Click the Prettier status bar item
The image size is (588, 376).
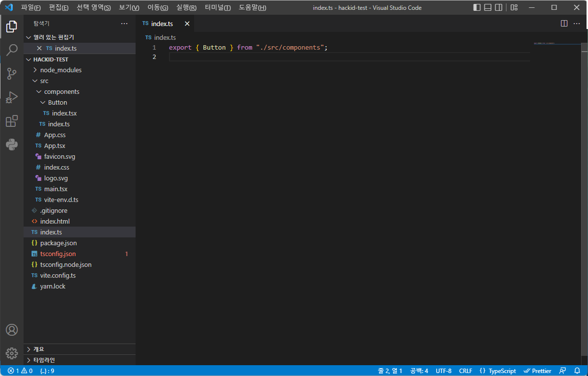(x=537, y=371)
